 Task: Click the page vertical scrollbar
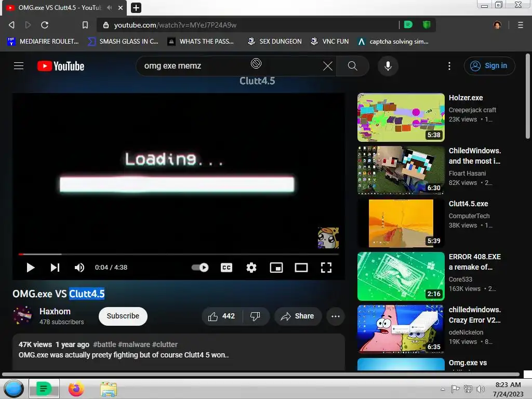[528, 96]
